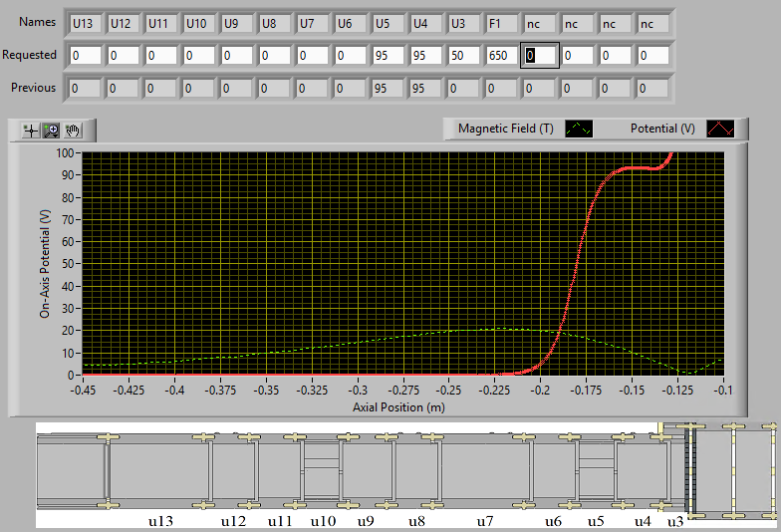Click the Axial Position (m) axis label
Viewport: 781px width, 532px height.
(398, 406)
